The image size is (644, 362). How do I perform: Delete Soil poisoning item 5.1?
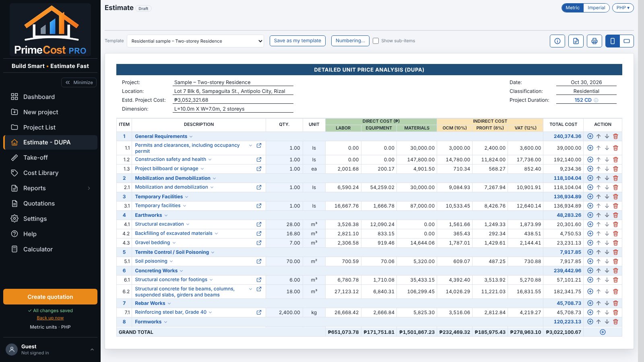[x=615, y=261]
